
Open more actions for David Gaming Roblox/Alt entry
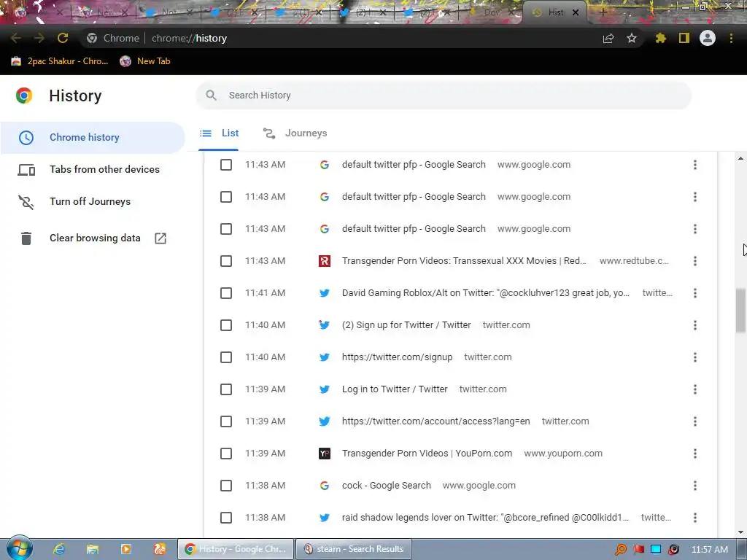click(x=695, y=293)
